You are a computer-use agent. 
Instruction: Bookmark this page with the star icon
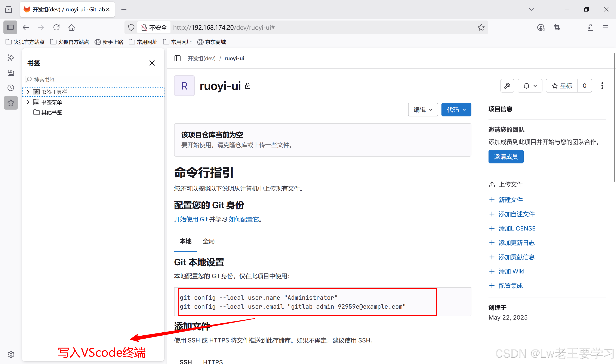pyautogui.click(x=481, y=28)
